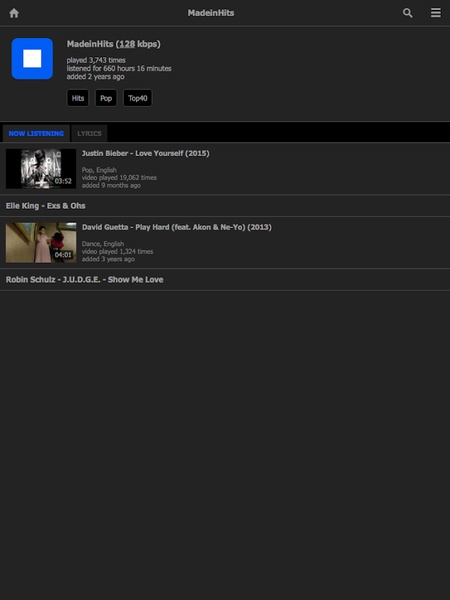This screenshot has height=600, width=450.
Task: Open Justin Bieber - Love Yourself (2015) title
Action: [145, 153]
